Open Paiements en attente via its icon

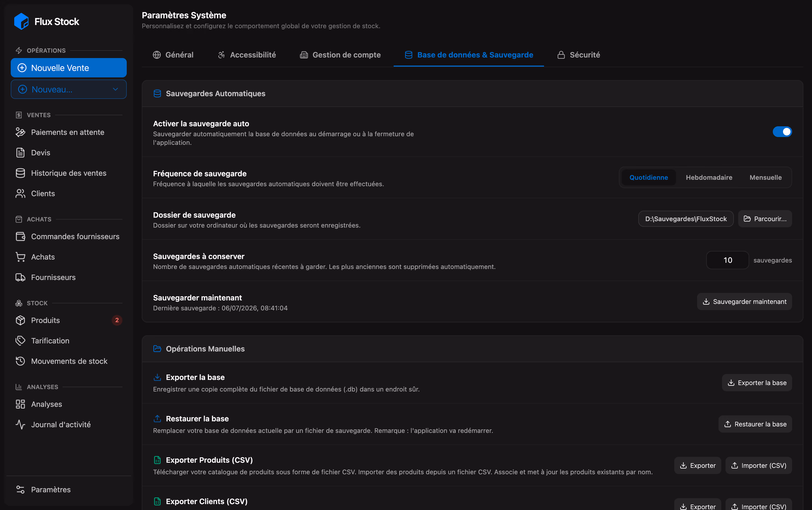(20, 132)
